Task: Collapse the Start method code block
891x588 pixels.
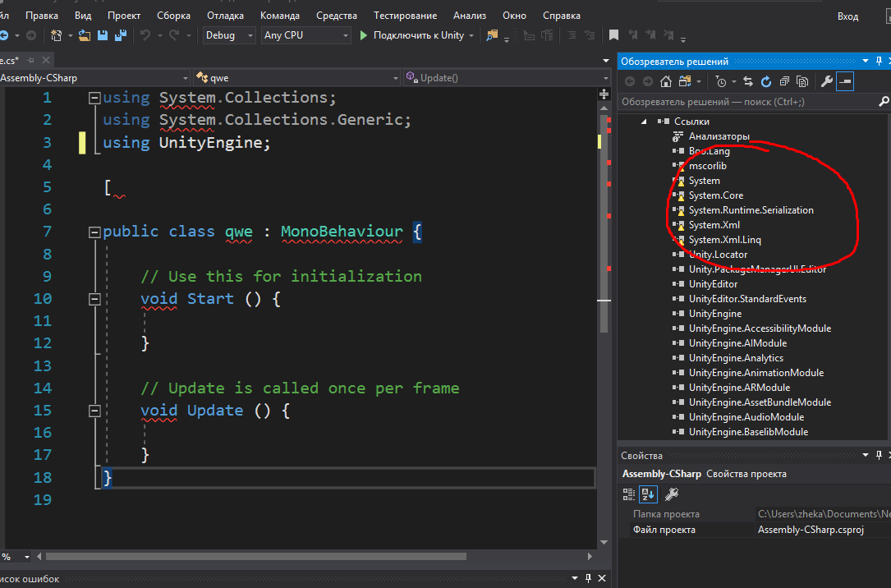Action: point(94,299)
